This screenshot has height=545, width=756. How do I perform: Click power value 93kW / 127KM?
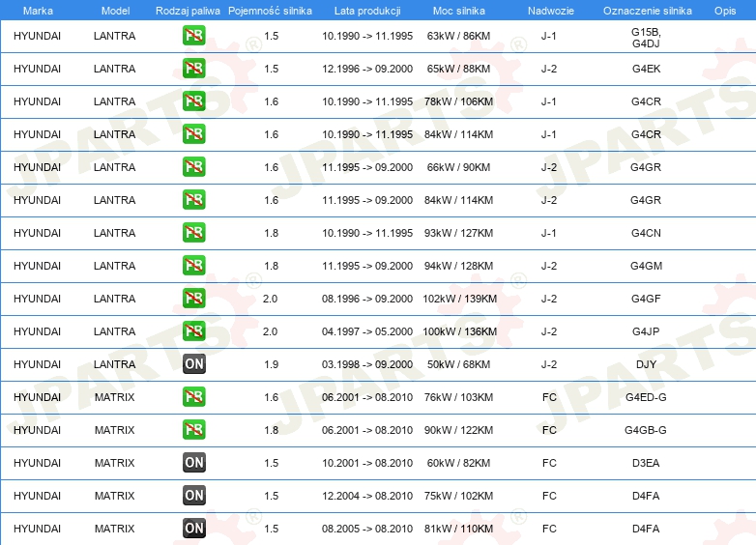coord(458,233)
